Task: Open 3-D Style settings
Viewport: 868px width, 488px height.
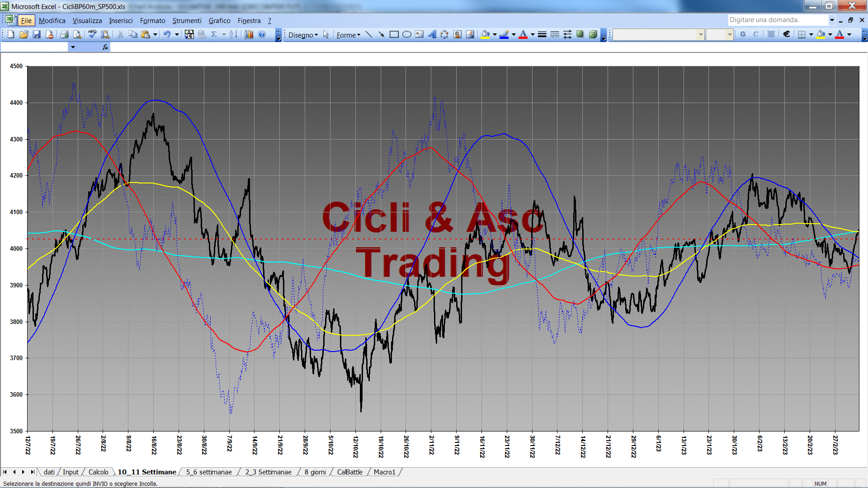Action: pyautogui.click(x=593, y=34)
